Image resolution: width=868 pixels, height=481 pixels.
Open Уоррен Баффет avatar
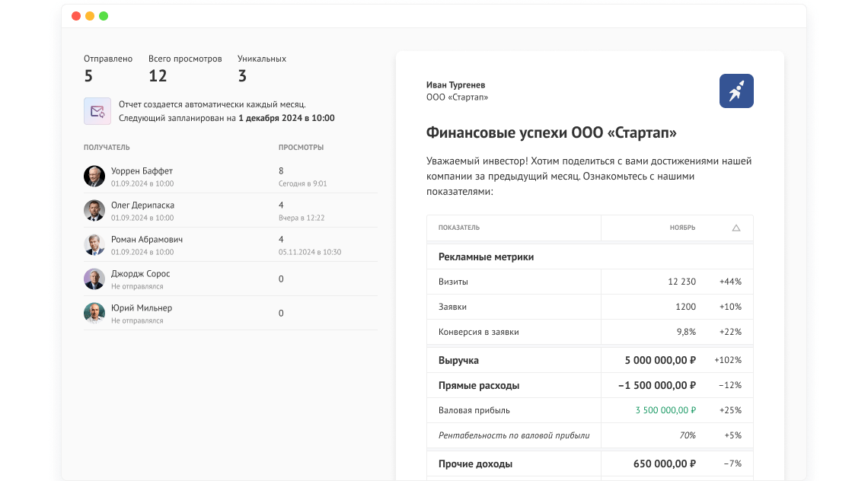point(94,176)
